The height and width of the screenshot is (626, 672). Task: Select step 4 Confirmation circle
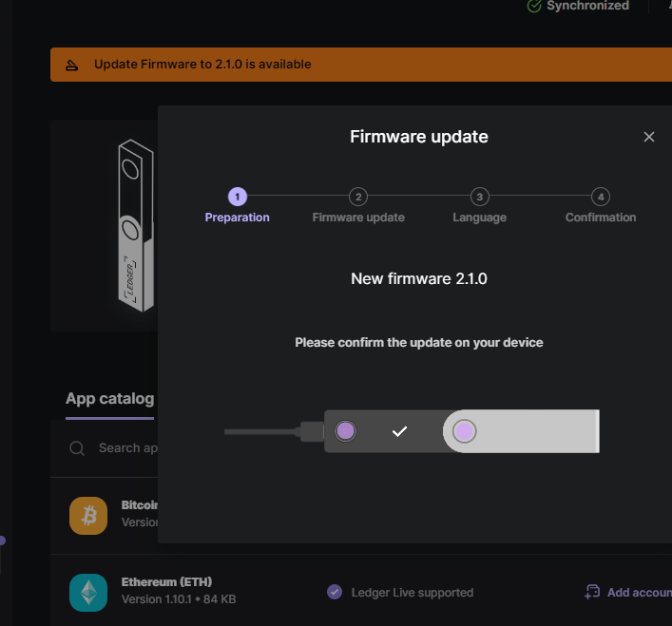click(x=600, y=197)
